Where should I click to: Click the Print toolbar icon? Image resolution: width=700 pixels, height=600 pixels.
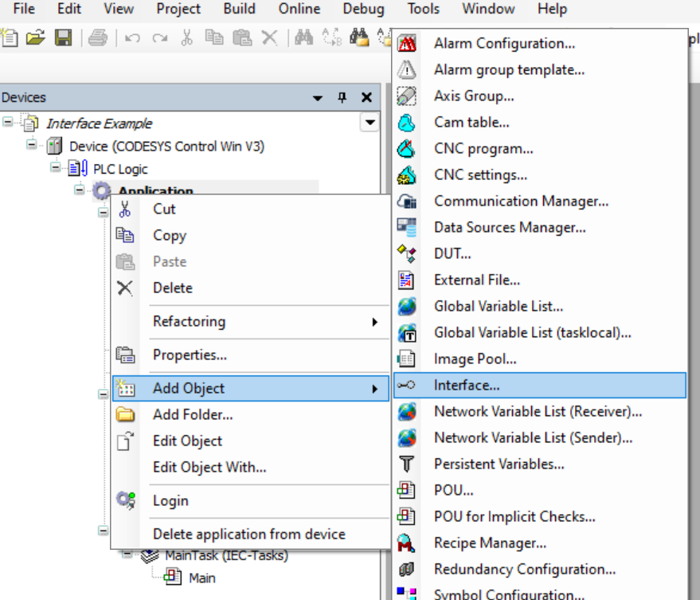98,38
